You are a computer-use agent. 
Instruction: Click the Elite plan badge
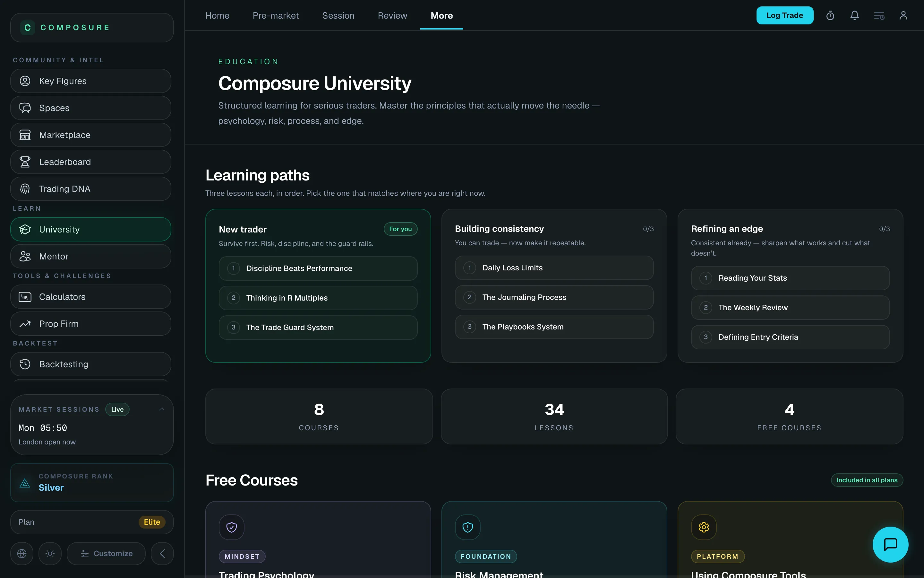152,522
